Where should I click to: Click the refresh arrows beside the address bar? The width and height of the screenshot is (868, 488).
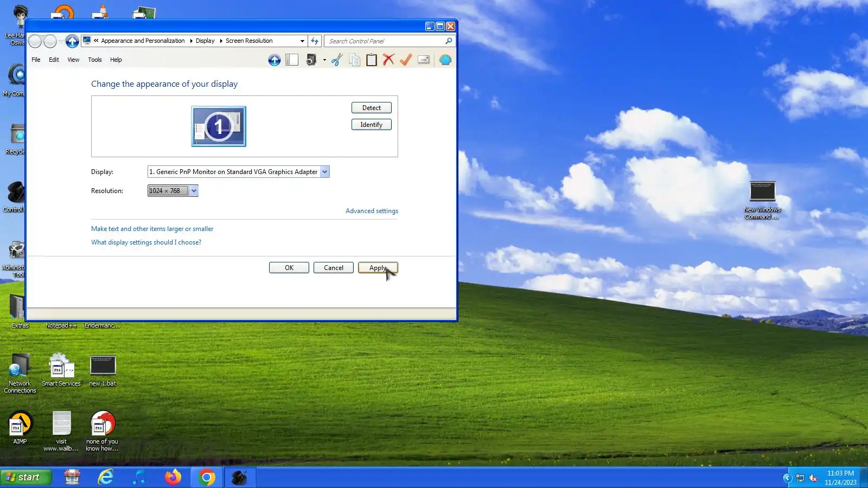tap(315, 41)
